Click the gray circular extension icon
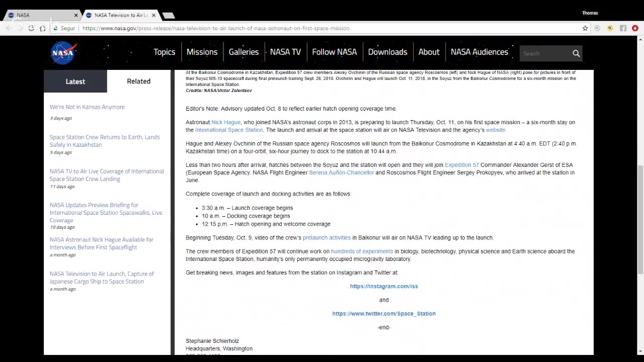Viewport: 644px width, 362px height. click(x=597, y=28)
